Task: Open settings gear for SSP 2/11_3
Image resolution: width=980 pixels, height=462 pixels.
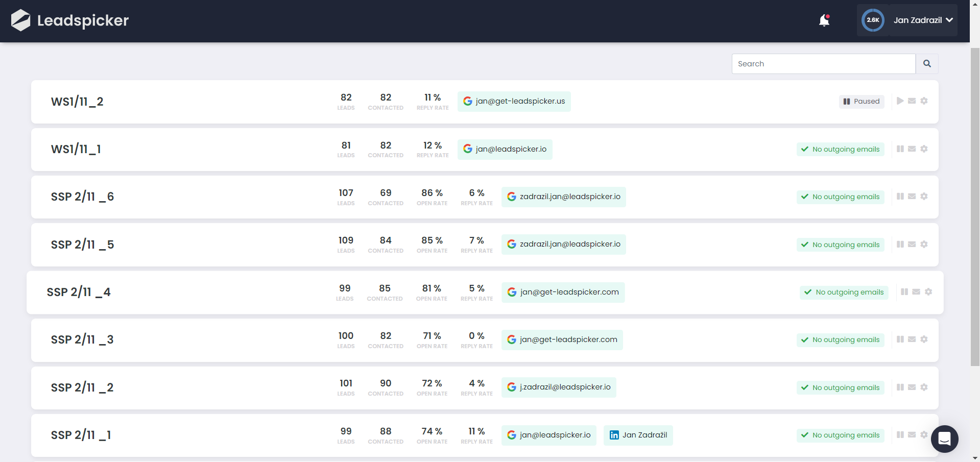Action: [x=924, y=339]
